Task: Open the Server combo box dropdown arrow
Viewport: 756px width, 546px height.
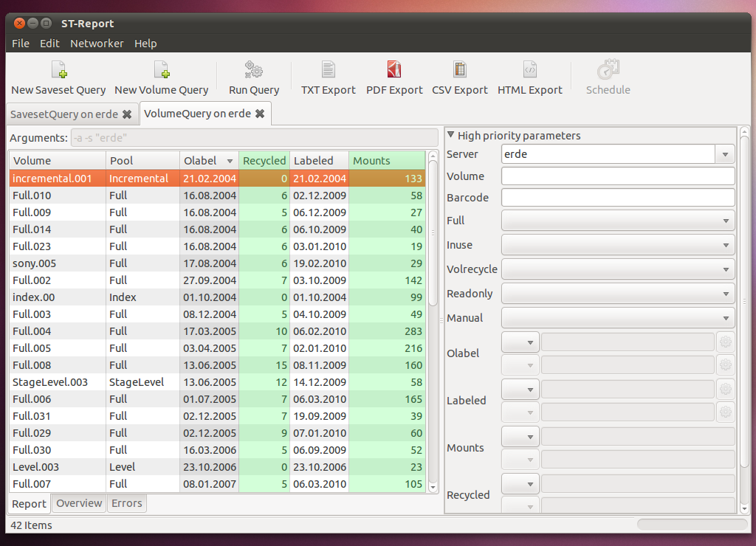Action: [x=725, y=155]
